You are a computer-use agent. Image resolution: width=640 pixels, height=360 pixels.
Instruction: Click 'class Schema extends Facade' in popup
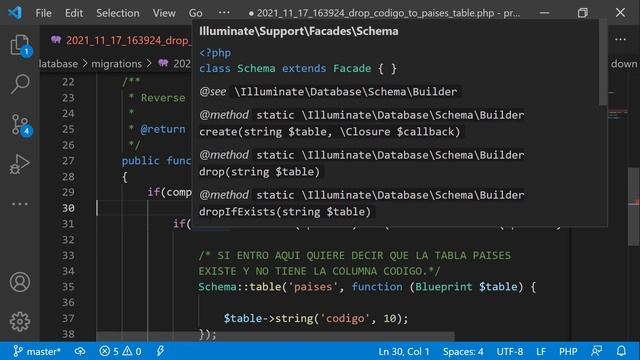coord(285,69)
